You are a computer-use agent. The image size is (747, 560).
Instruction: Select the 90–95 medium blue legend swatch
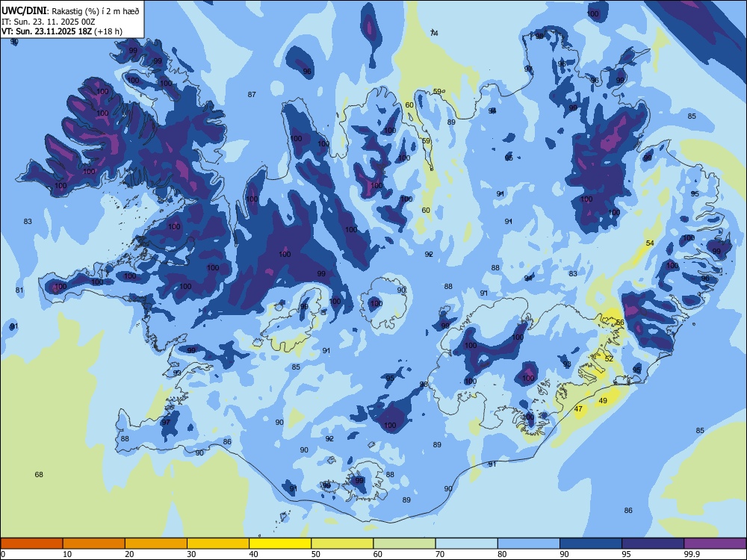591,544
